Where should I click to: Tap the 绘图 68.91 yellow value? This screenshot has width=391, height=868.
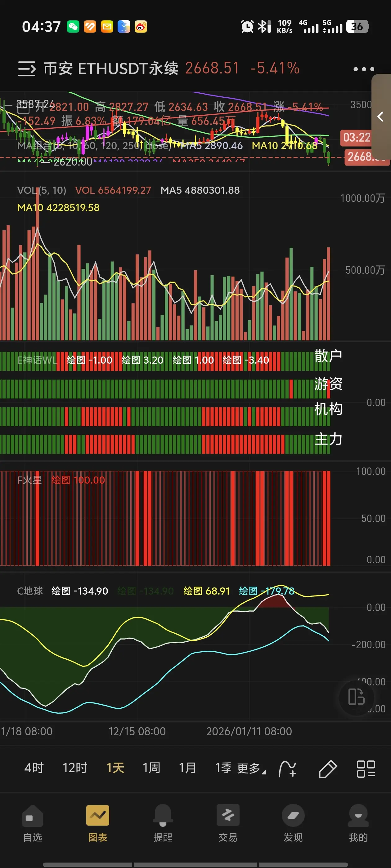(206, 591)
